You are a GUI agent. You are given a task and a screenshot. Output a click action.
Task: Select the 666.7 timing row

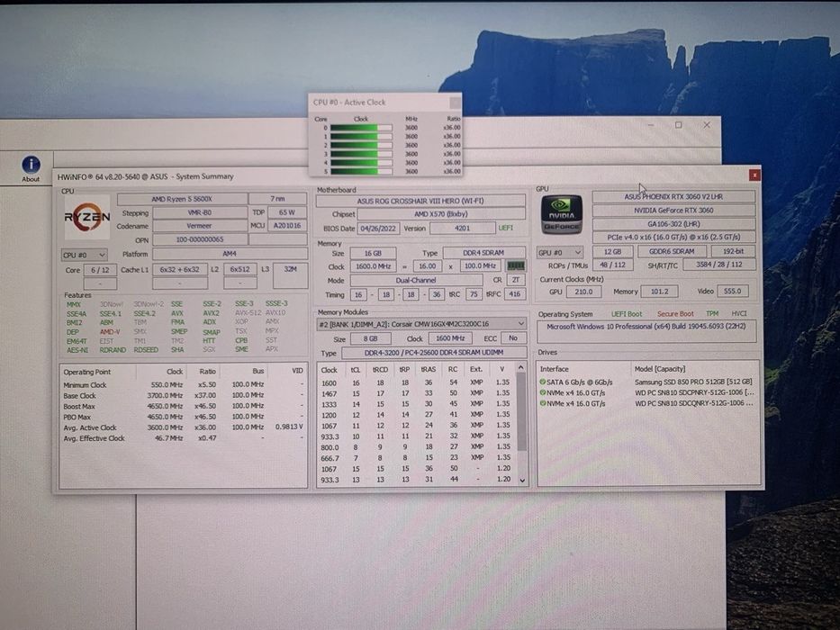[416, 457]
